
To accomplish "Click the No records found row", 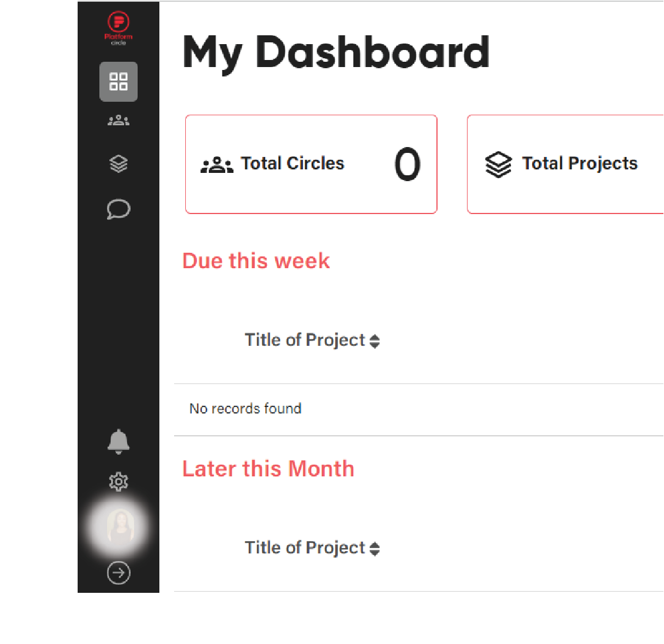I will [x=419, y=409].
